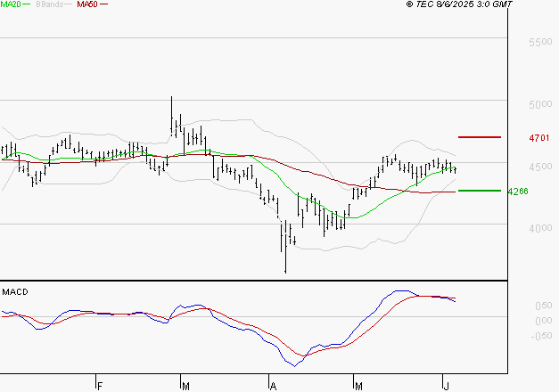Select the red MA60 legend line swatch
Image resolution: width=559 pixels, height=392 pixels.
pyautogui.click(x=103, y=5)
